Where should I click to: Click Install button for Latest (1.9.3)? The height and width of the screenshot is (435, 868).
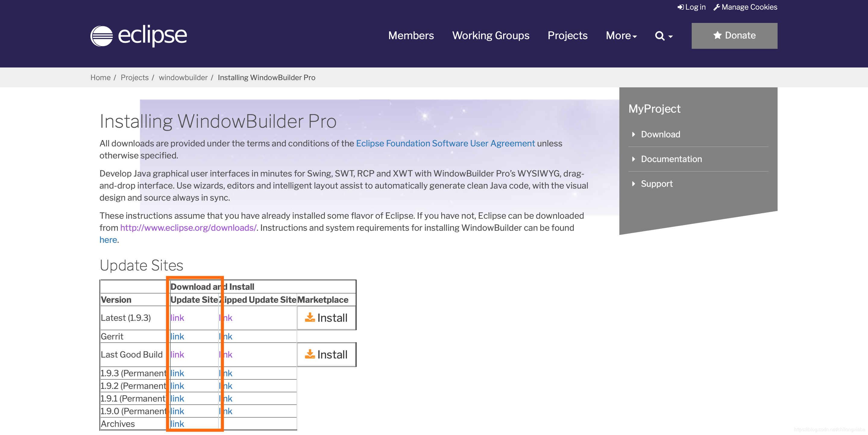point(326,318)
